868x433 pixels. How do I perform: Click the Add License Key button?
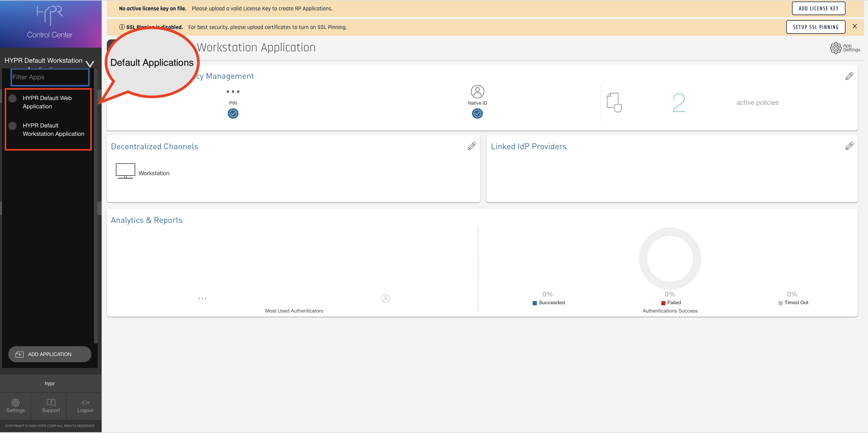coord(818,8)
